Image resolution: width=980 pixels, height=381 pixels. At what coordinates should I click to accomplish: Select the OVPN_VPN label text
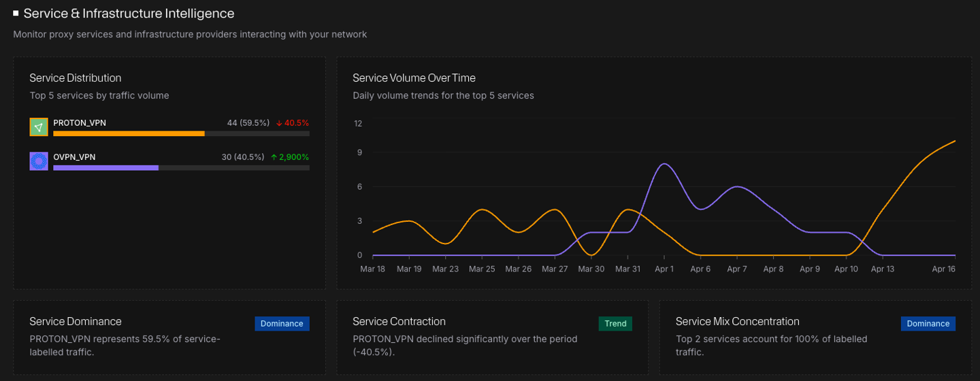(74, 157)
